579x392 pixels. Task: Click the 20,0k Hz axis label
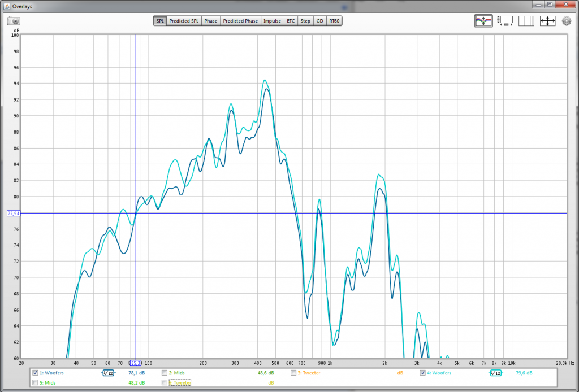(565, 363)
